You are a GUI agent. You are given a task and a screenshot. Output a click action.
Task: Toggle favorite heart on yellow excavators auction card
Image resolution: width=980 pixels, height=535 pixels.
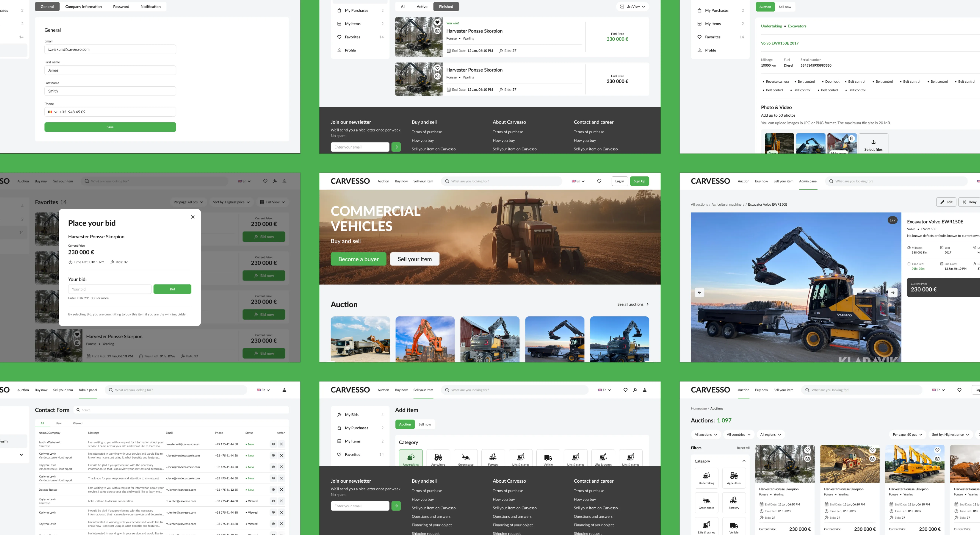coord(937,450)
